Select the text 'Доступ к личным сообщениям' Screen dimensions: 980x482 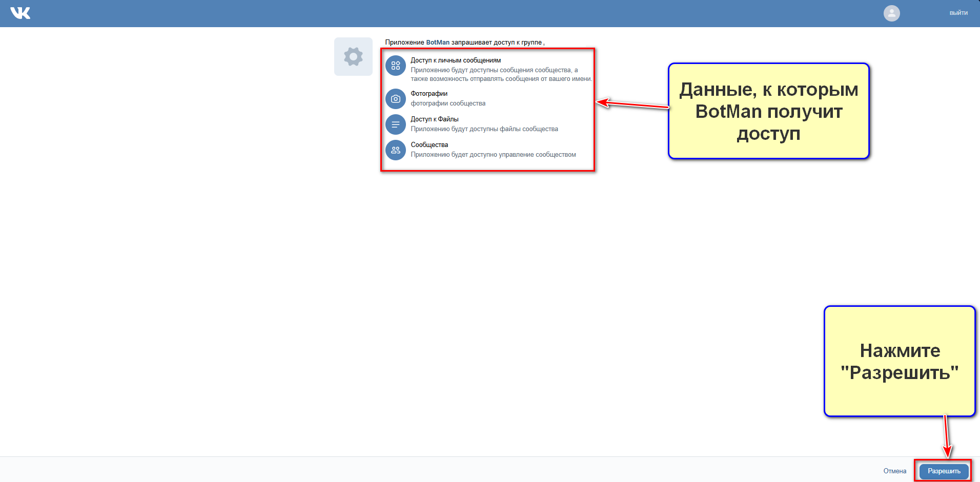[x=456, y=60]
